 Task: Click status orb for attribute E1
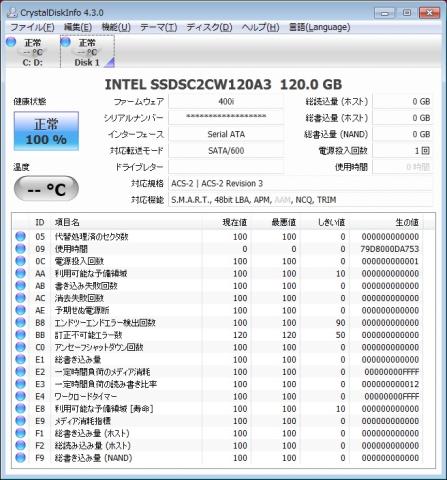(x=20, y=359)
